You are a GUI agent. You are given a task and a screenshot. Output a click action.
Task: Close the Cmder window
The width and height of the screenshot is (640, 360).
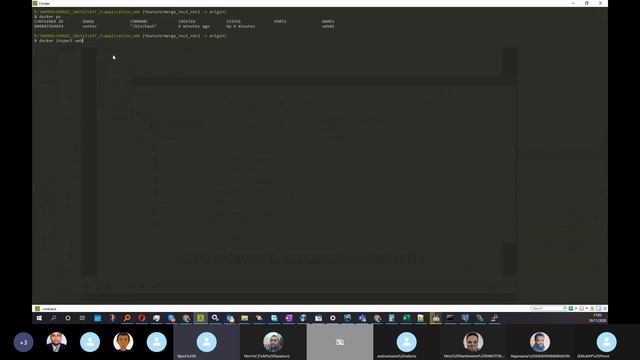click(600, 3)
